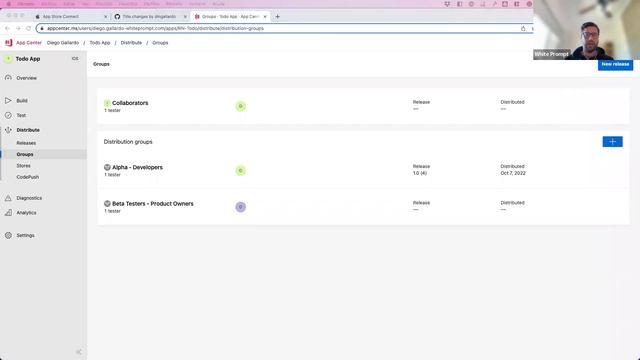Viewport: 640px width, 360px height.
Task: Click the Distribute icon in sidebar
Action: point(8,130)
